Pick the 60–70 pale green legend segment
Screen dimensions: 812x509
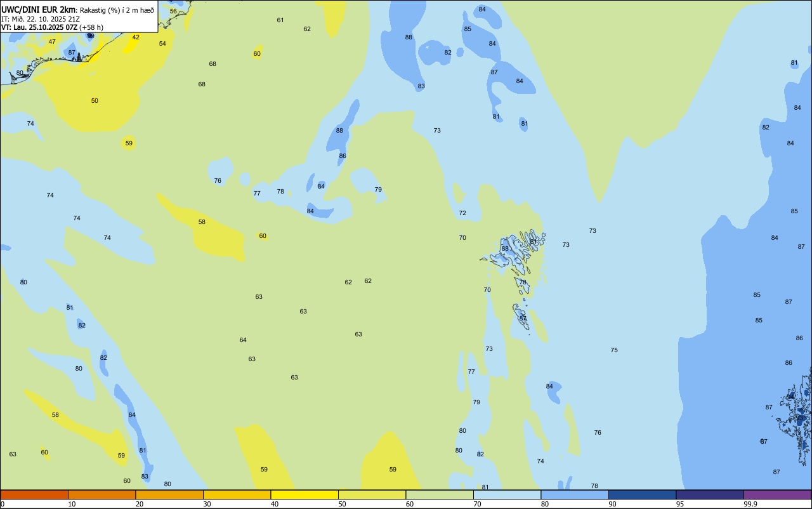click(x=440, y=494)
